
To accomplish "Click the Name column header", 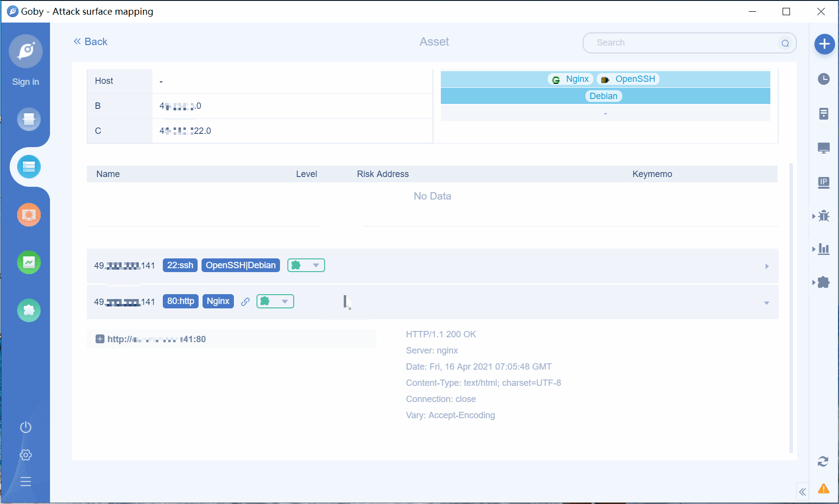I will pyautogui.click(x=108, y=174).
